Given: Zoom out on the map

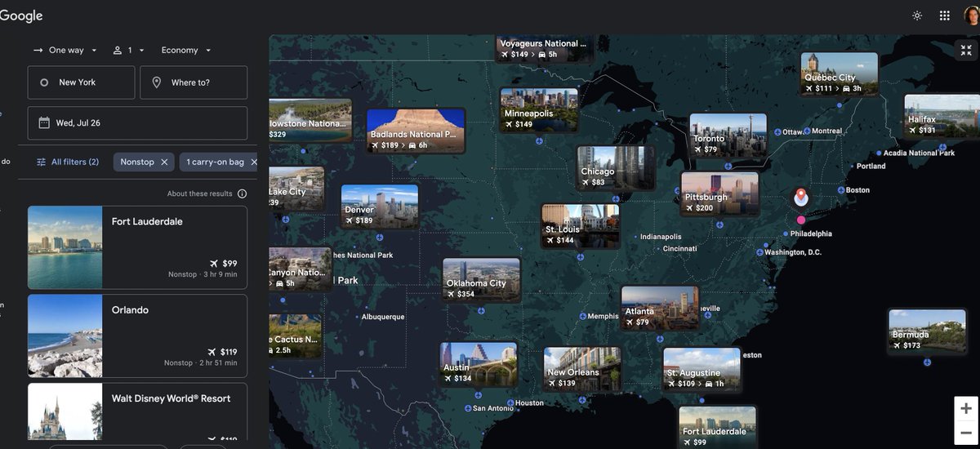Looking at the screenshot, I should (966, 433).
